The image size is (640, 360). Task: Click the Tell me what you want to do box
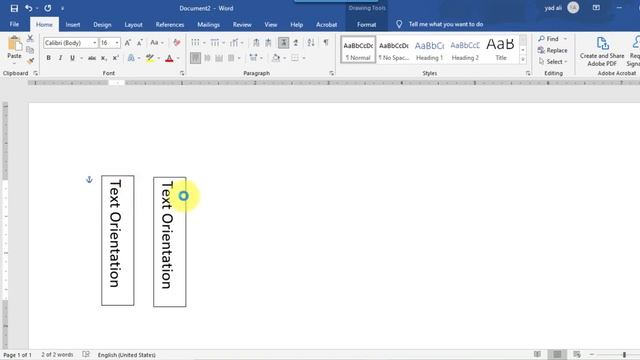tap(446, 24)
